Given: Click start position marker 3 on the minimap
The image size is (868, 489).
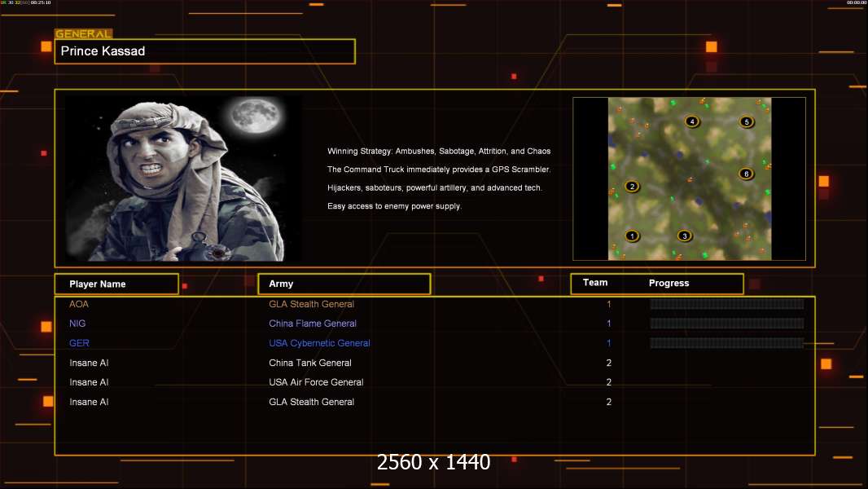Looking at the screenshot, I should 685,236.
